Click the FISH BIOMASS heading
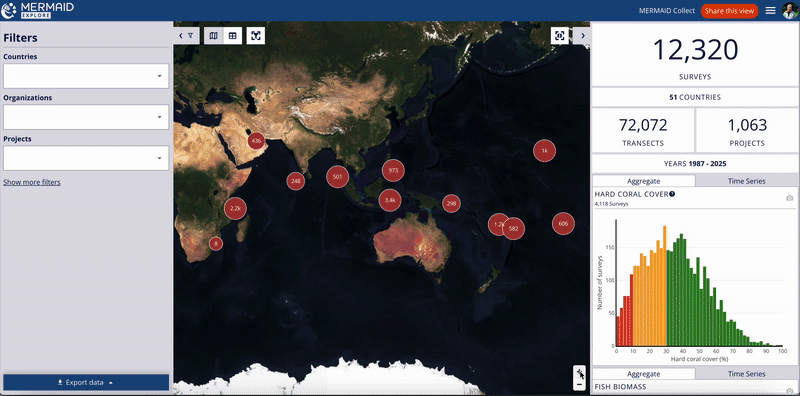This screenshot has width=800, height=396. (620, 386)
